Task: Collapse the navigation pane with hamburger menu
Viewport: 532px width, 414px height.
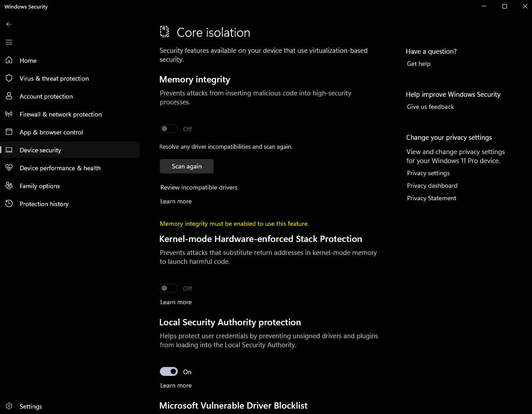Action: tap(9, 42)
